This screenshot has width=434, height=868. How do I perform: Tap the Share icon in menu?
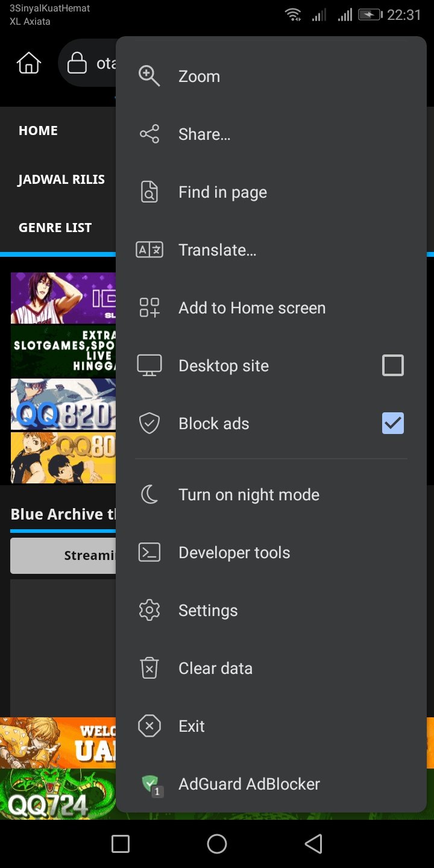click(149, 134)
